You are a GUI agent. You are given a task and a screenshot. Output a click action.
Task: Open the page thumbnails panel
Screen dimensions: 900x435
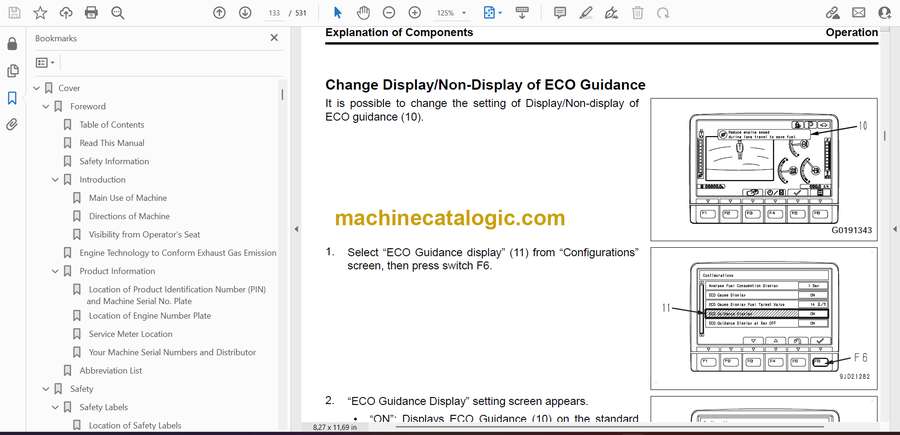(12, 71)
